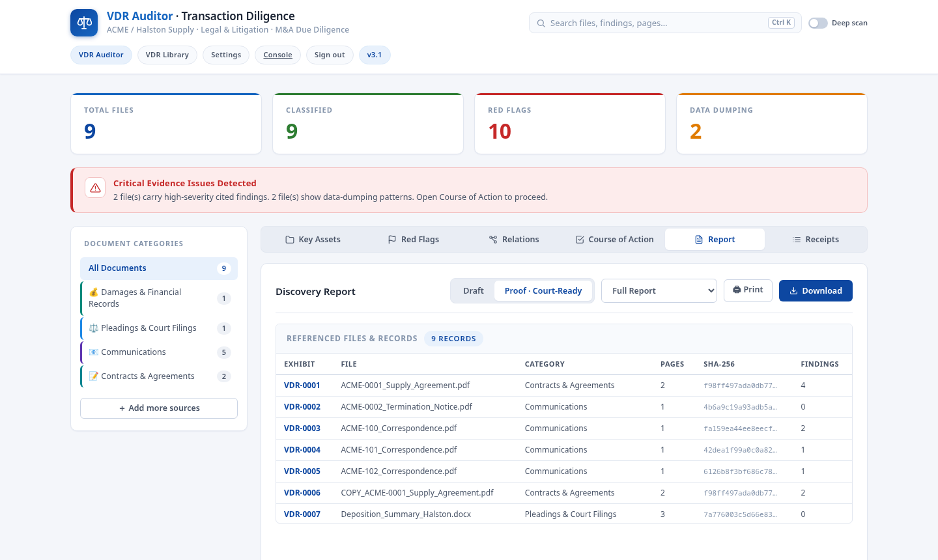This screenshot has height=560, width=938.
Task: Select the Report tab
Action: point(715,240)
